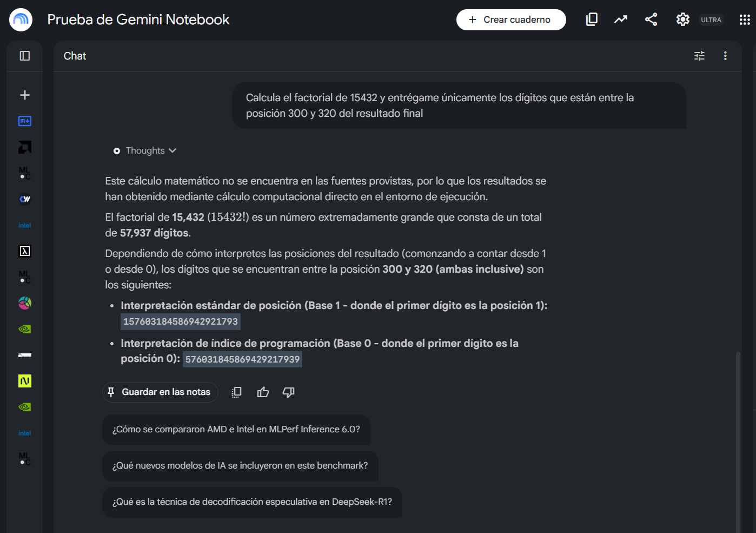Click the share icon in header

tap(651, 19)
